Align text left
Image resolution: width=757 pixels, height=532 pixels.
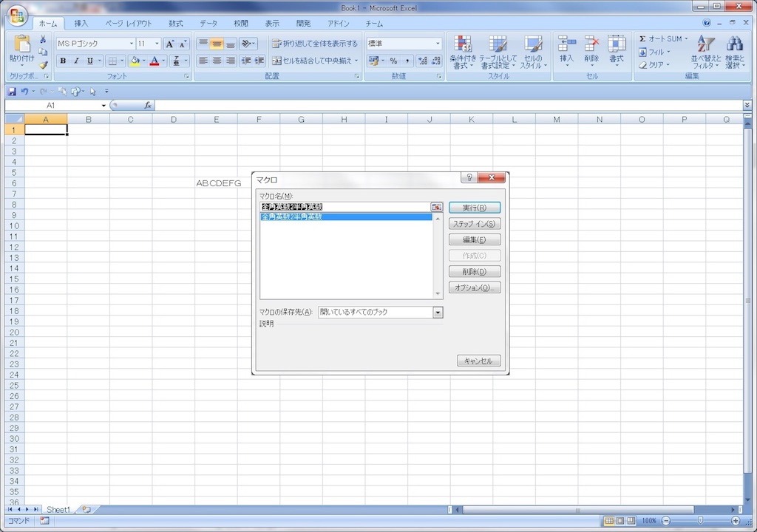tap(203, 61)
